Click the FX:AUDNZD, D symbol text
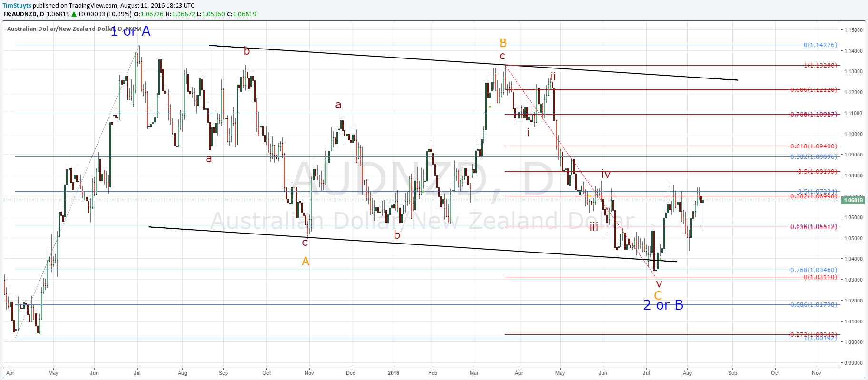Image resolution: width=868 pixels, height=380 pixels. pos(24,14)
